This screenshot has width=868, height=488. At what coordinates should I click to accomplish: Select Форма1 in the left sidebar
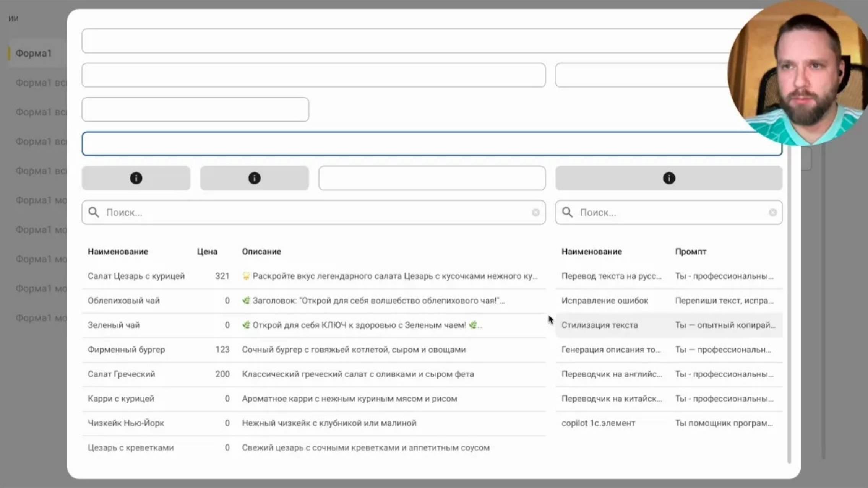pos(34,53)
